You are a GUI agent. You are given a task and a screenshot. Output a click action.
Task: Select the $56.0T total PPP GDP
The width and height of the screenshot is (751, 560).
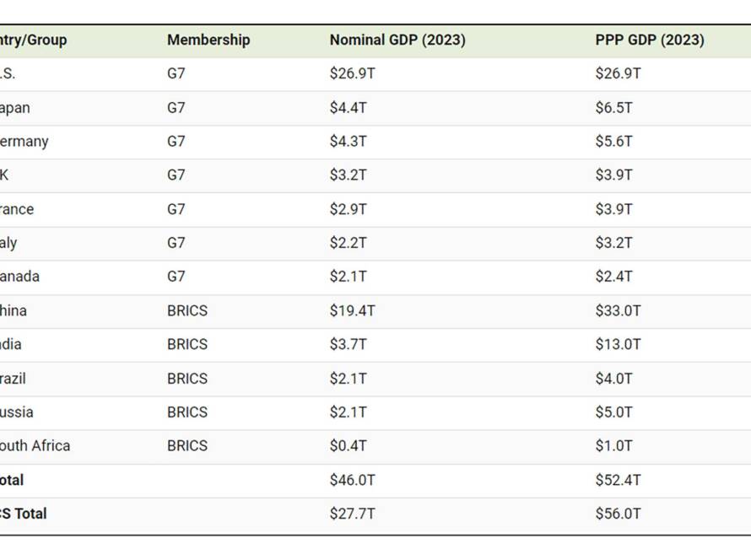(618, 514)
